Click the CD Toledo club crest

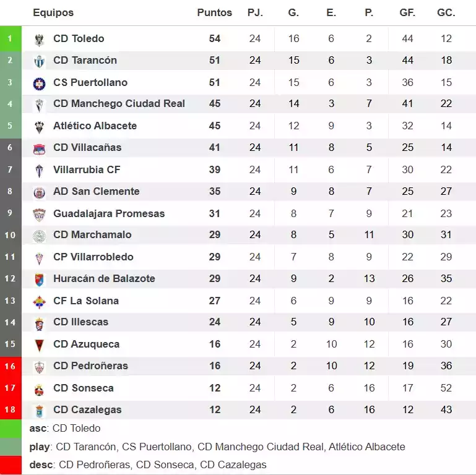[x=39, y=39]
